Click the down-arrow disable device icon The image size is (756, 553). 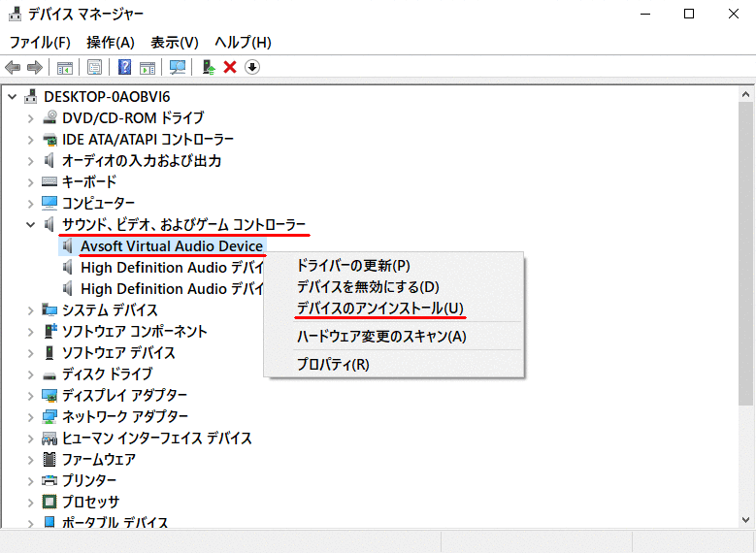coord(252,67)
